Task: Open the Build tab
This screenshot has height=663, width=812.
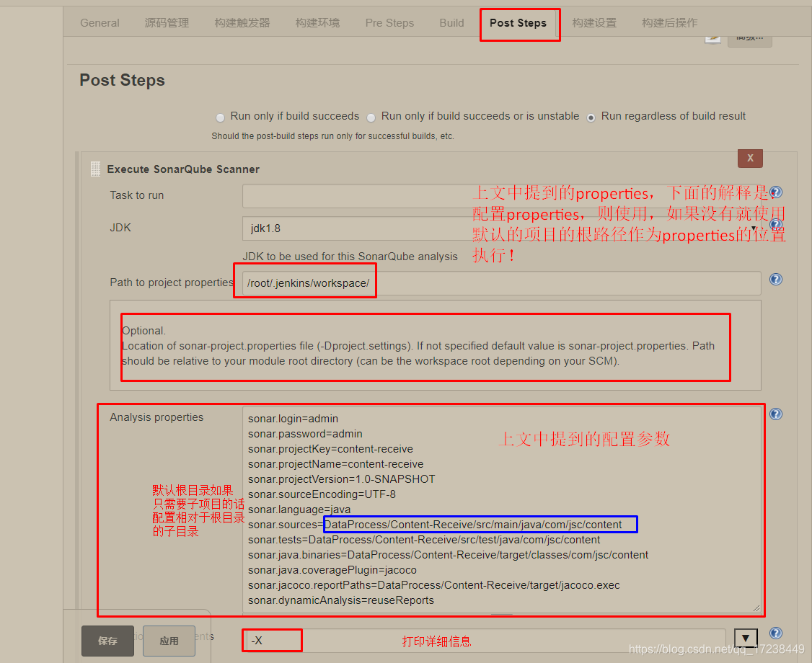Action: 451,23
